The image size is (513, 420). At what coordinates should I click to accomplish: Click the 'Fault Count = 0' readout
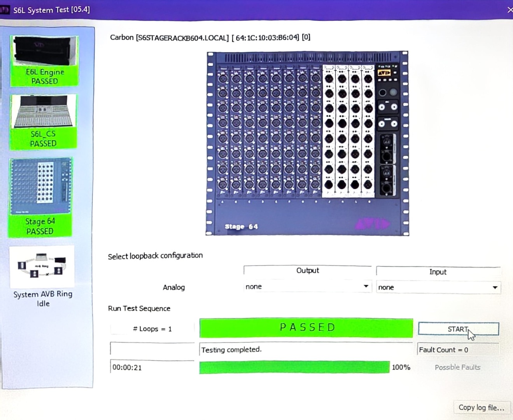point(458,350)
